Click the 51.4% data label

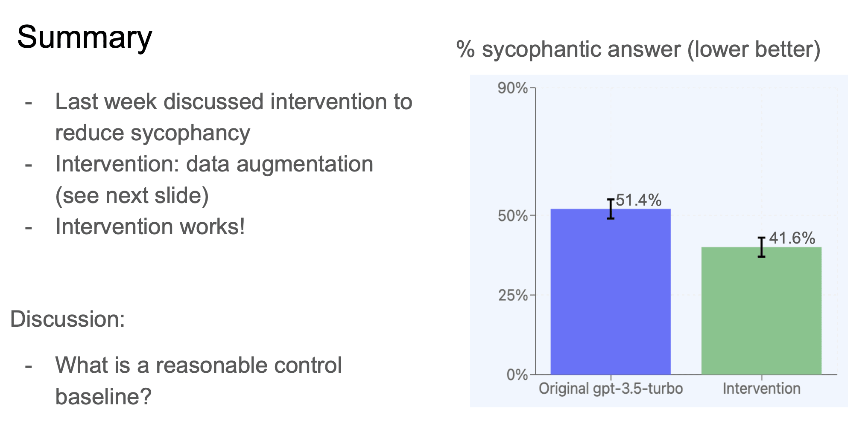639,200
